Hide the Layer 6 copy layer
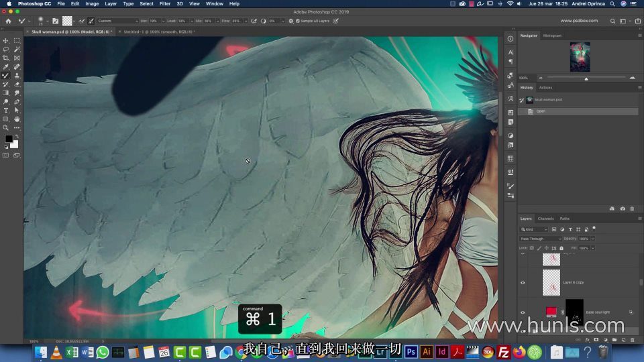Viewport: 644px width, 362px height. click(523, 282)
